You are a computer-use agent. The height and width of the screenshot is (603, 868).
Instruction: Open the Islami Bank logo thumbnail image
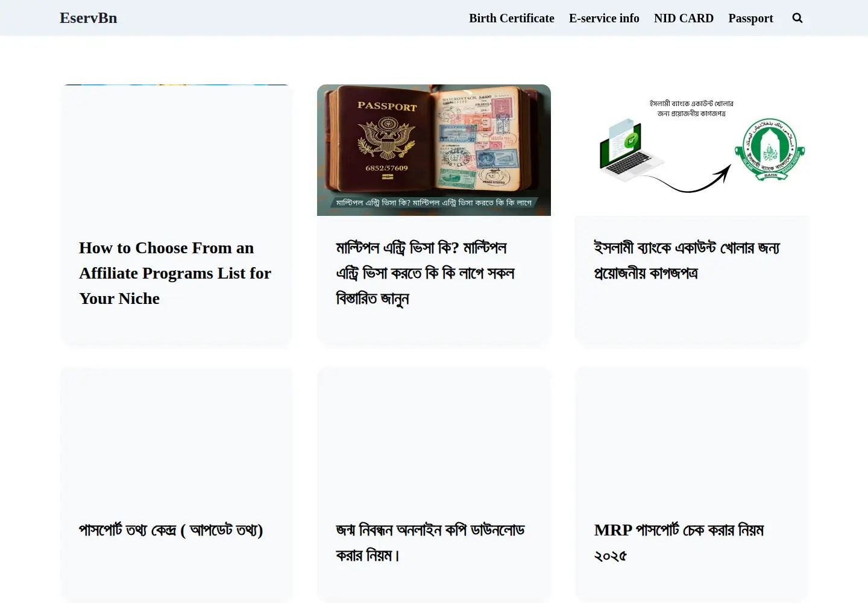[691, 150]
